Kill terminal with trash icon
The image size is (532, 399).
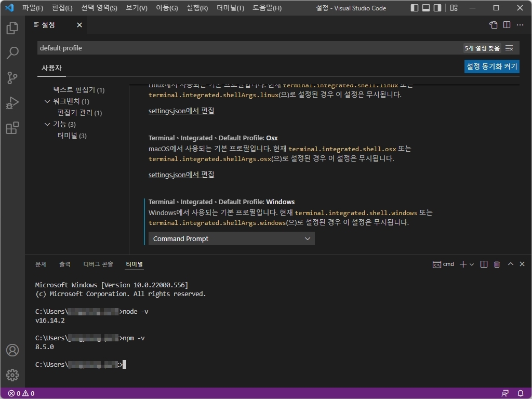497,264
